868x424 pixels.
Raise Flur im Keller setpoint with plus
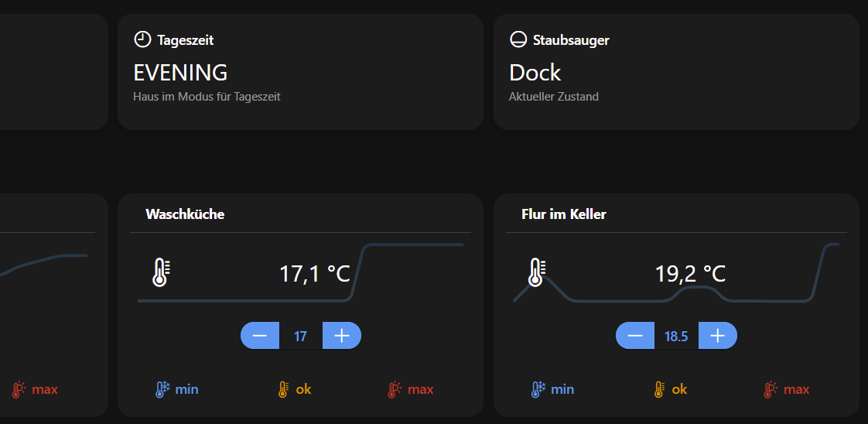click(x=718, y=336)
